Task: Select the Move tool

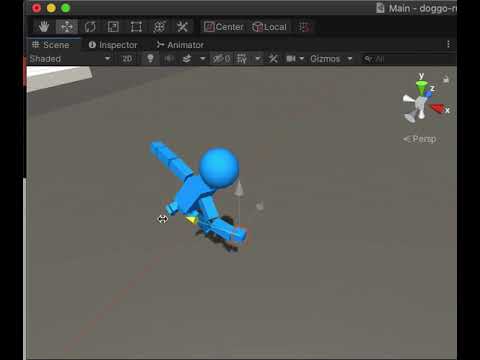Action: [67, 27]
